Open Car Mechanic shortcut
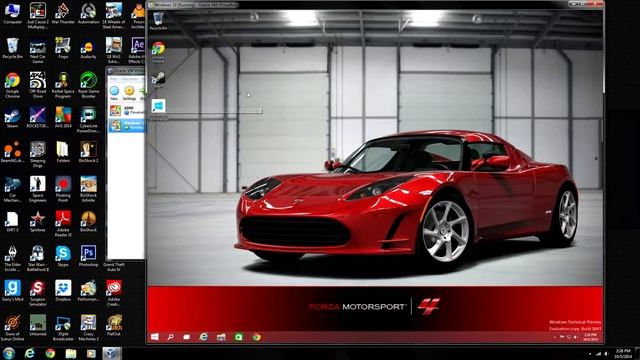 [12, 189]
